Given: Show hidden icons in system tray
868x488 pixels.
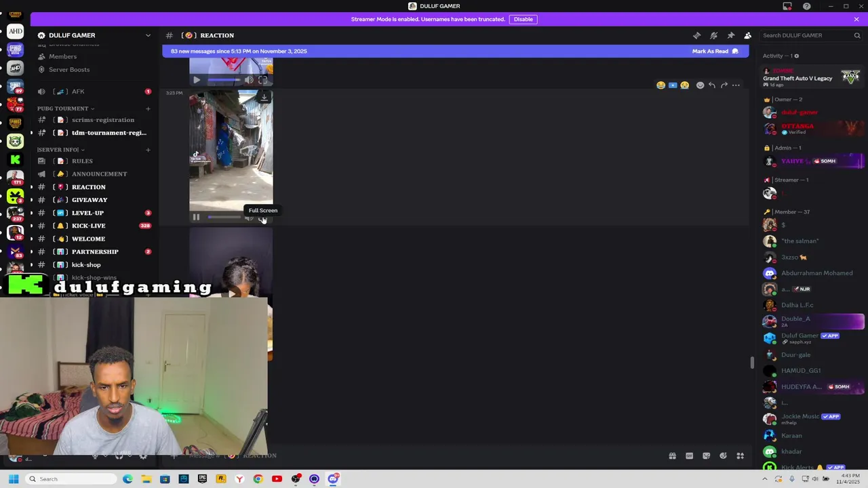Looking at the screenshot, I should tap(766, 479).
